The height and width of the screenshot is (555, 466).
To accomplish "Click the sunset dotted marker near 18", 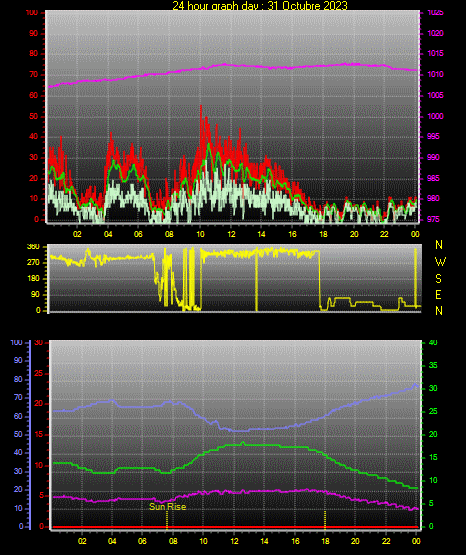I will coord(325,519).
